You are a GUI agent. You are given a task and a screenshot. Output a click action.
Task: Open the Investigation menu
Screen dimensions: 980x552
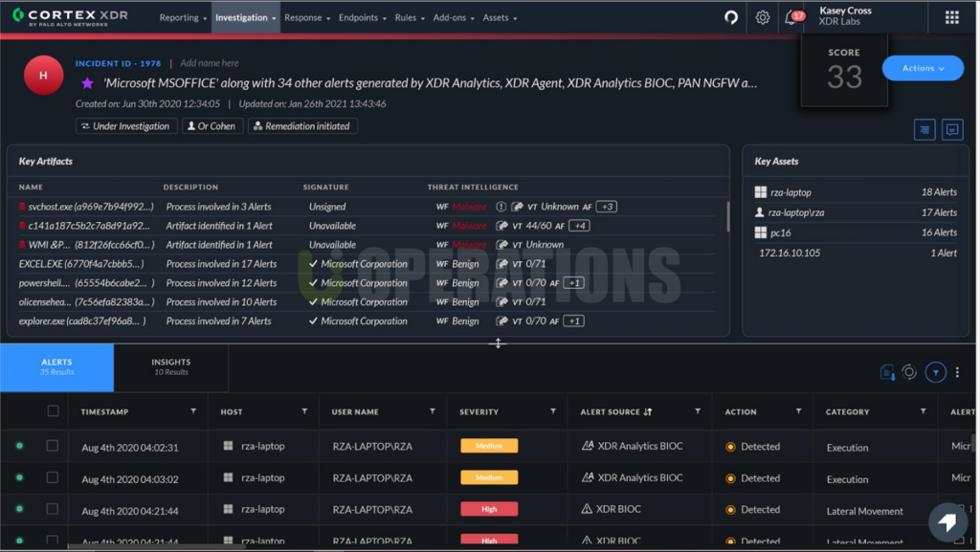[246, 17]
